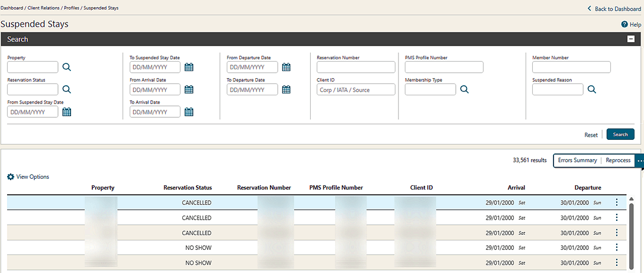Click the View Options gear icon
The height and width of the screenshot is (273, 644).
pyautogui.click(x=11, y=177)
